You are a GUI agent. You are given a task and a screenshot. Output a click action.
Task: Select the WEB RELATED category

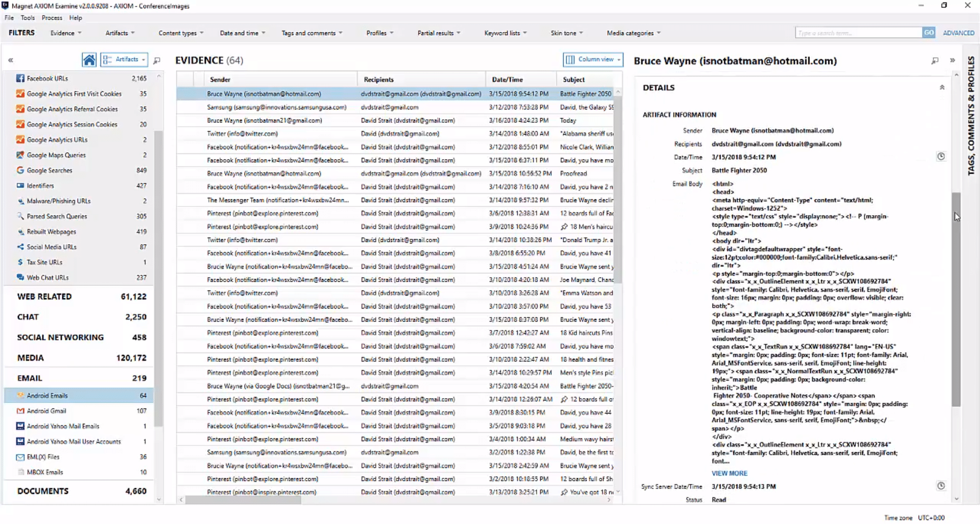coord(82,296)
